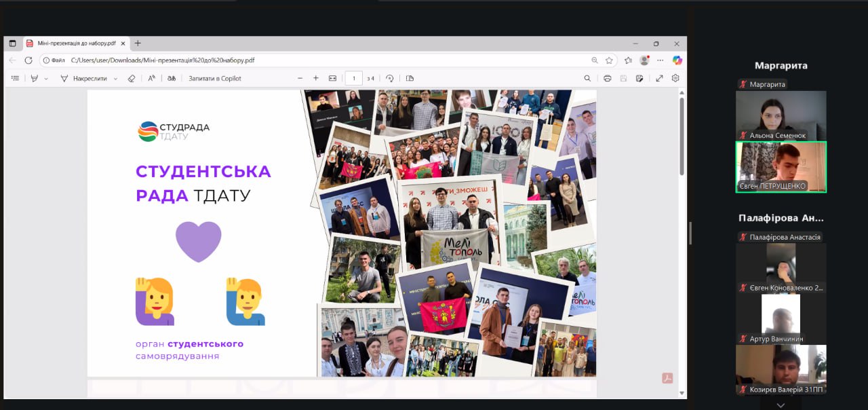Select Євген ПЕТРУЩЕНКО video tile
The height and width of the screenshot is (410, 868).
(x=781, y=167)
